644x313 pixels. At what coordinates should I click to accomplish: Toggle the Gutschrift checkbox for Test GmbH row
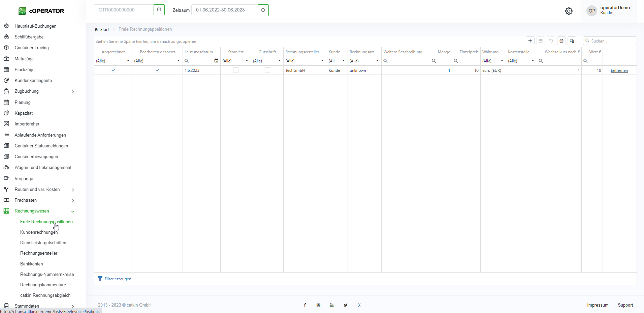click(x=267, y=70)
